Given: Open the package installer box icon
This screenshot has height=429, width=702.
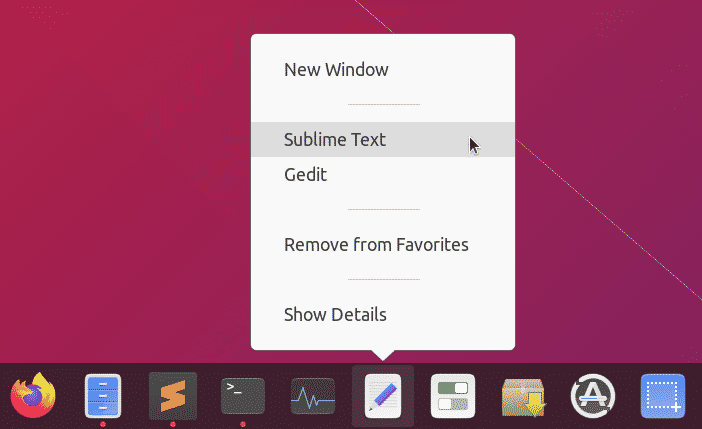Looking at the screenshot, I should pos(523,397).
